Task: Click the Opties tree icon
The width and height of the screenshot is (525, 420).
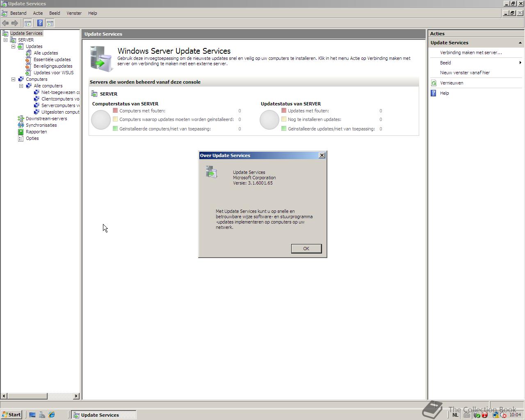Action: tap(21, 138)
